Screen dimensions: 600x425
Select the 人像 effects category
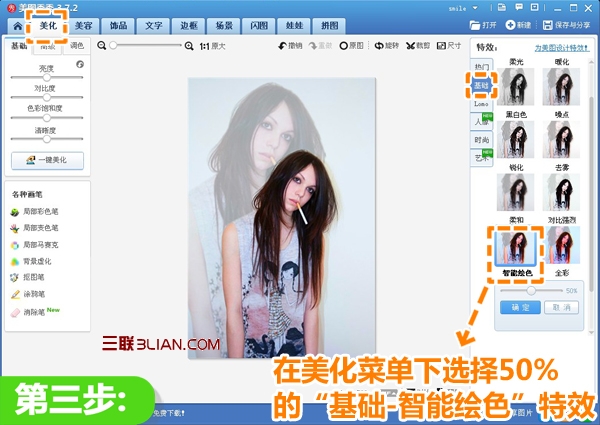click(481, 122)
